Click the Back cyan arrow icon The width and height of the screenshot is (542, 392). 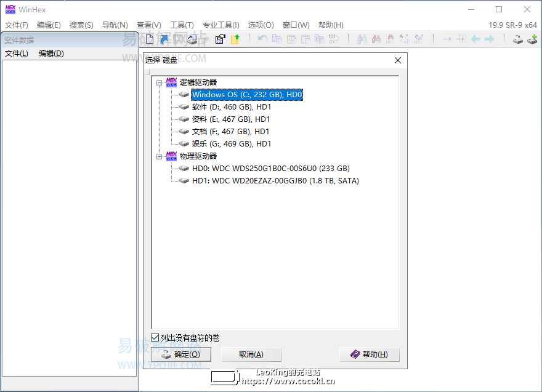475,39
